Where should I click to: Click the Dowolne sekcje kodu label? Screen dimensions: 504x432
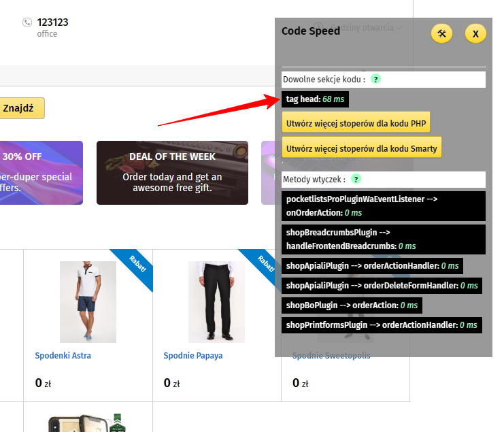click(324, 80)
